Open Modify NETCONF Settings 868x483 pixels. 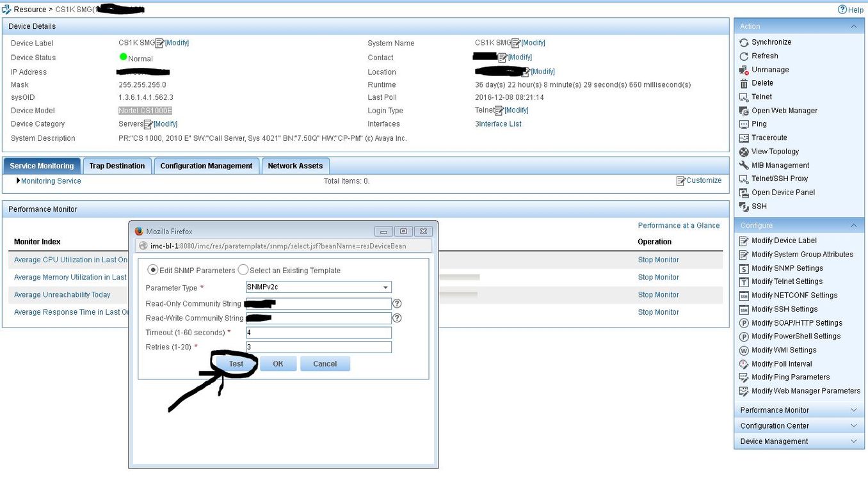(794, 296)
